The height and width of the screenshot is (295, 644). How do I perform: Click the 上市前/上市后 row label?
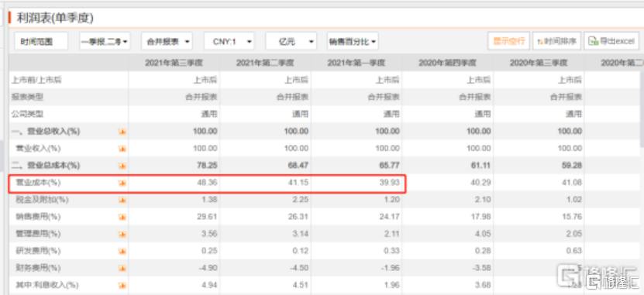pos(36,80)
